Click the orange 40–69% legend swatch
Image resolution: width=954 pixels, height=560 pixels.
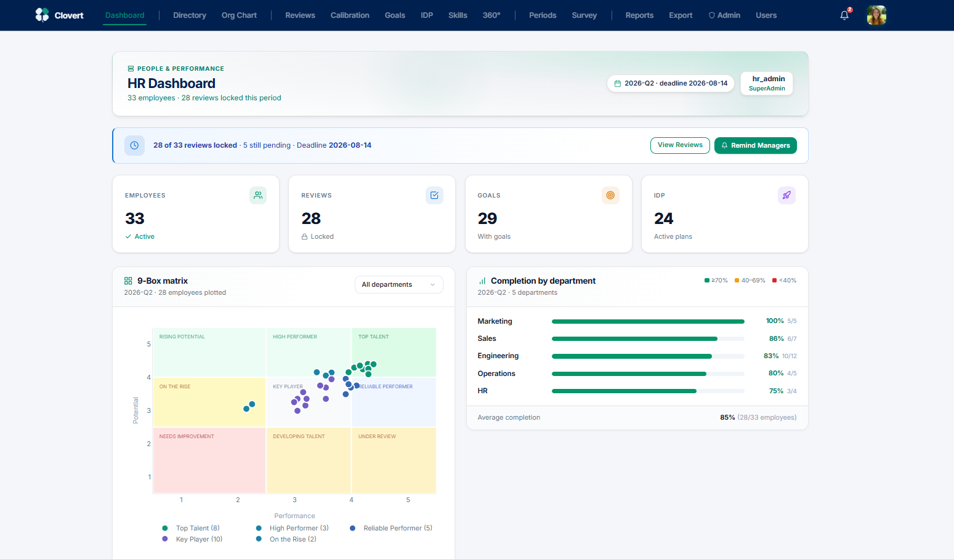pos(737,281)
